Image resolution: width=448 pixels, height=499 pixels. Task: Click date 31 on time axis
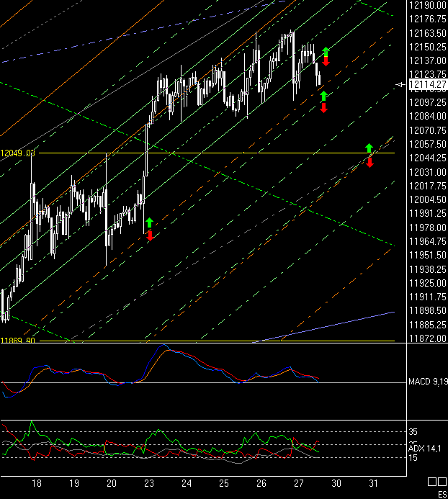374,483
